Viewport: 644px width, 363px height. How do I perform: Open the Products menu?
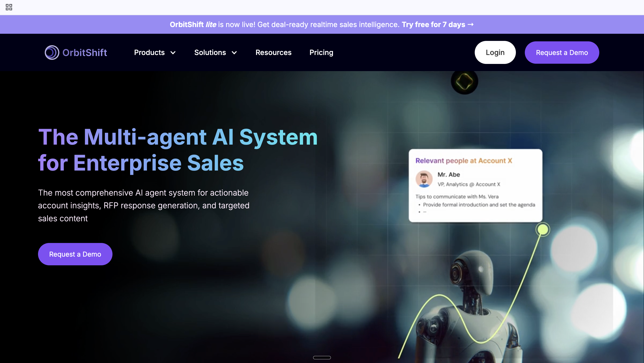pos(149,53)
